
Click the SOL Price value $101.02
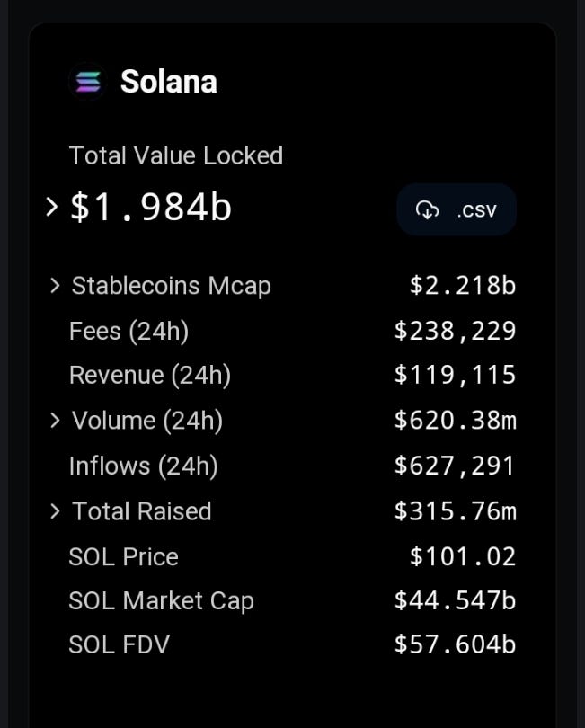pos(463,556)
